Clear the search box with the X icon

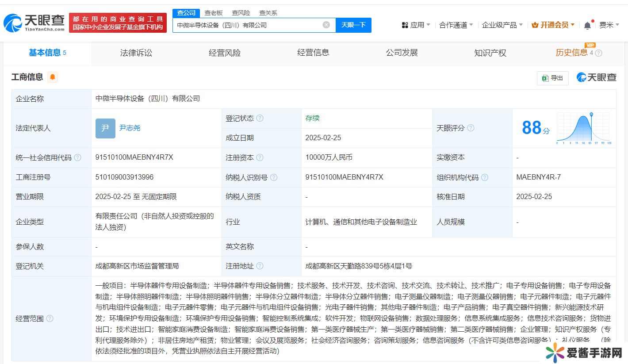326,25
